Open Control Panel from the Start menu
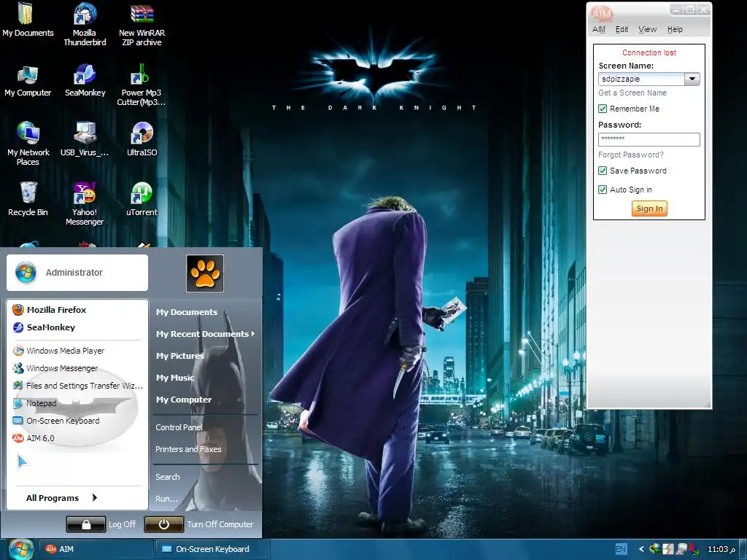The width and height of the screenshot is (747, 560). [x=179, y=427]
